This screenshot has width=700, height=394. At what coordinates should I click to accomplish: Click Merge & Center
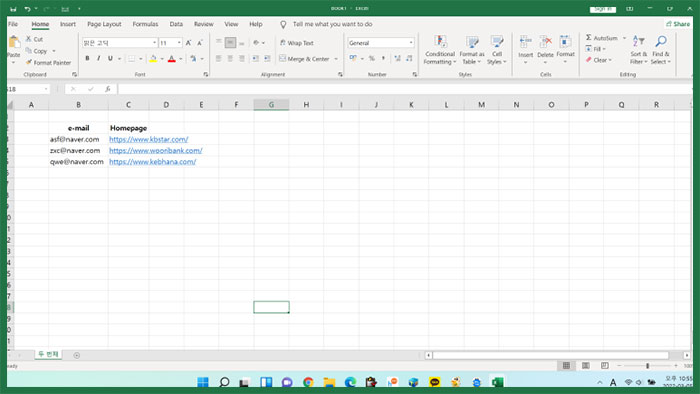304,59
